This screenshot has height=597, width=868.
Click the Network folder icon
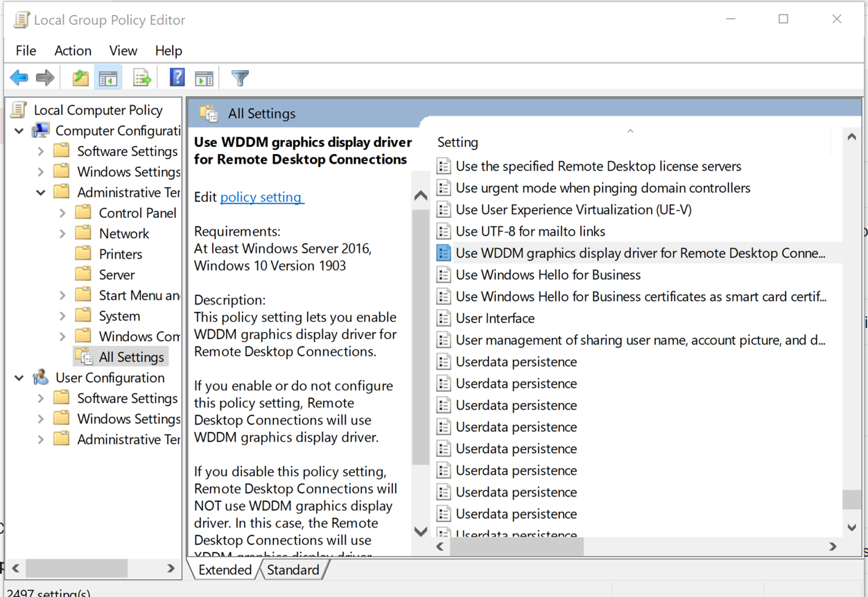click(x=83, y=234)
